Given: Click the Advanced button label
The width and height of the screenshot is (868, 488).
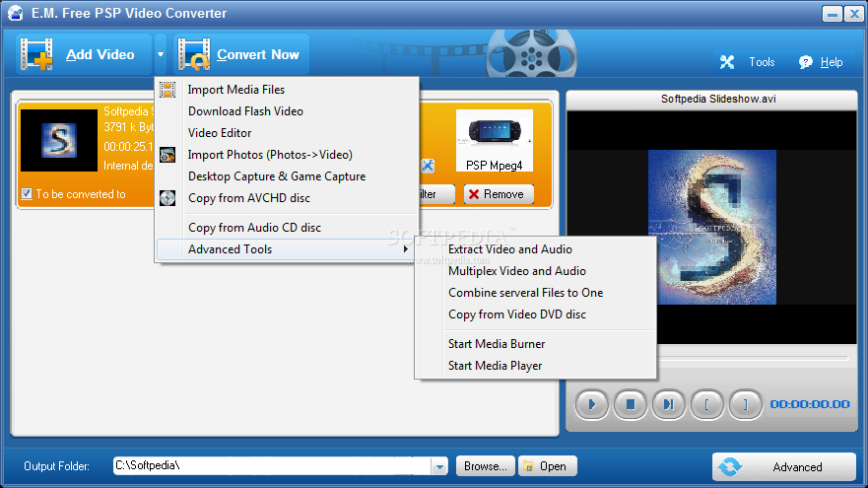Looking at the screenshot, I should (797, 467).
